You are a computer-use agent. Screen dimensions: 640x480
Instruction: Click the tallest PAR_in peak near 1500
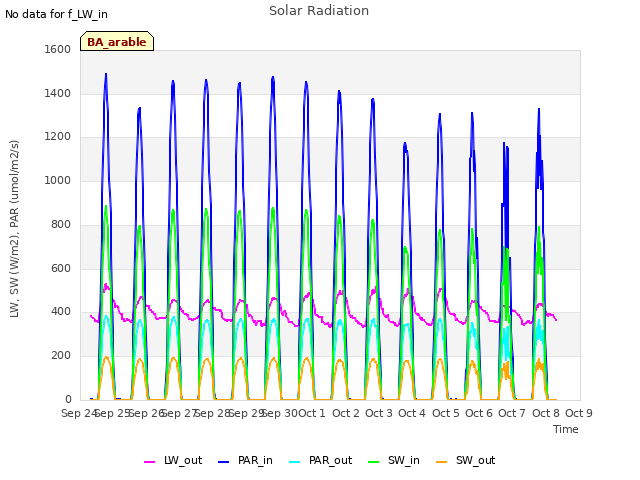(106, 75)
